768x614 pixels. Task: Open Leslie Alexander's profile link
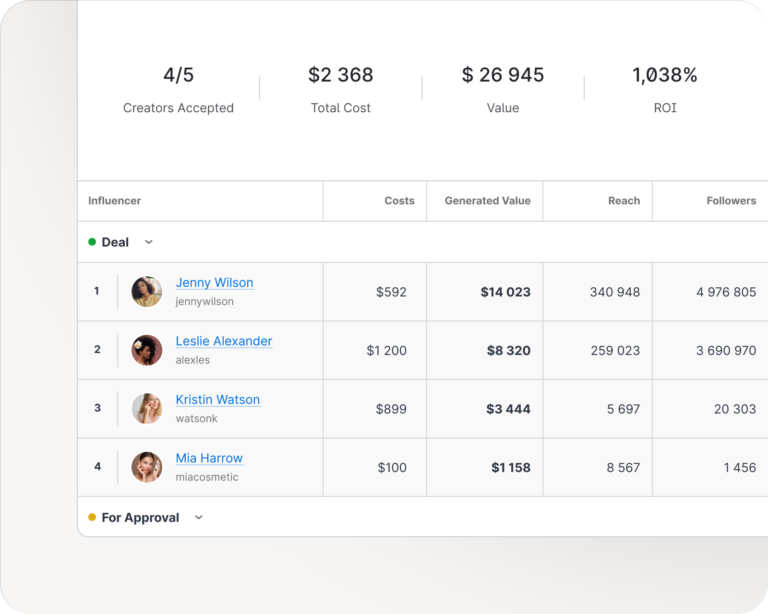[x=224, y=341]
